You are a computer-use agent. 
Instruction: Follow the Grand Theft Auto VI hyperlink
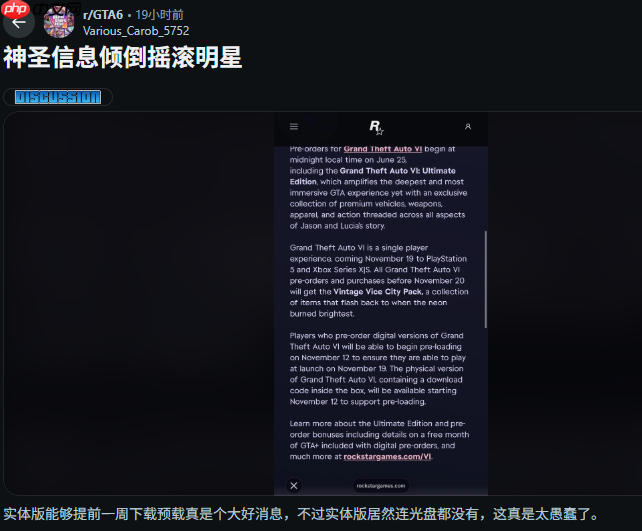(383, 149)
